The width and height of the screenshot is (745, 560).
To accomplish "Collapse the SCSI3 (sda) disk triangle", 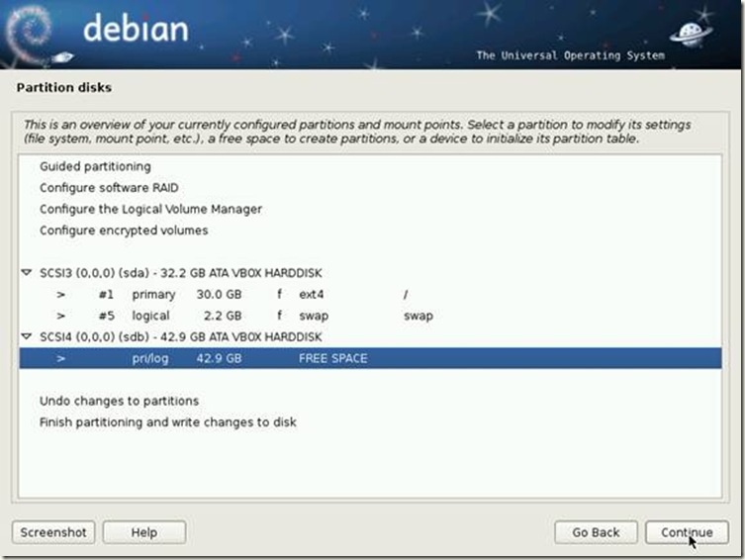I will (27, 273).
